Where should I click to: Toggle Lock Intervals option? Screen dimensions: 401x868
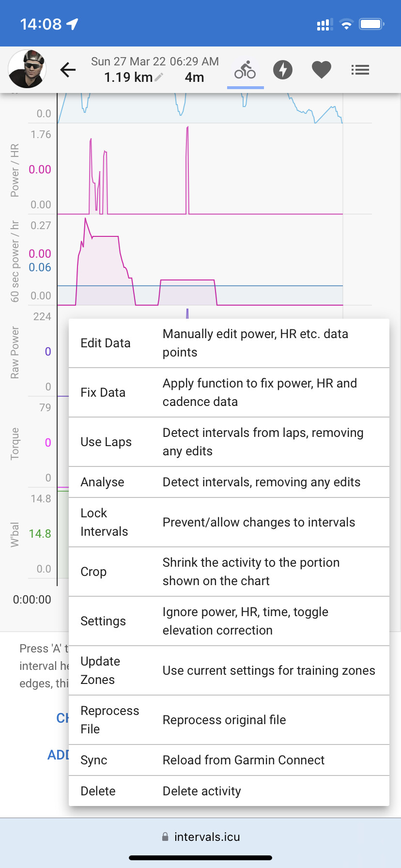(229, 522)
